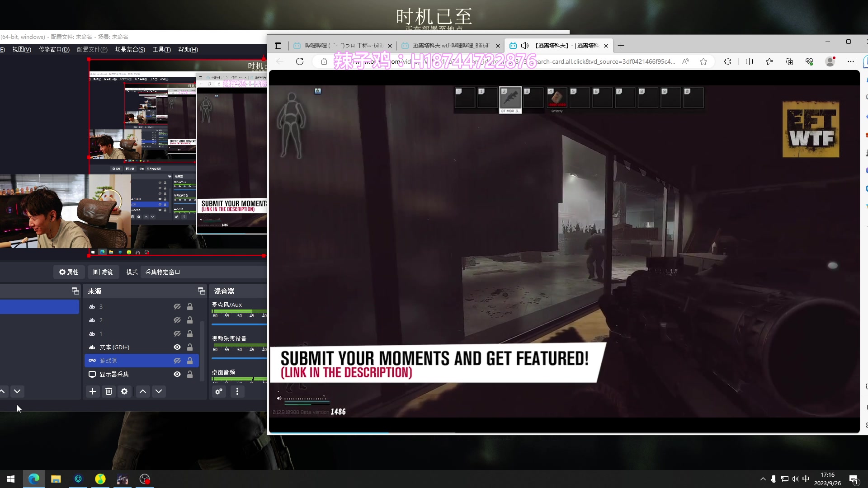868x488 pixels.
Task: Delete the selected source with trash icon
Action: [108, 391]
